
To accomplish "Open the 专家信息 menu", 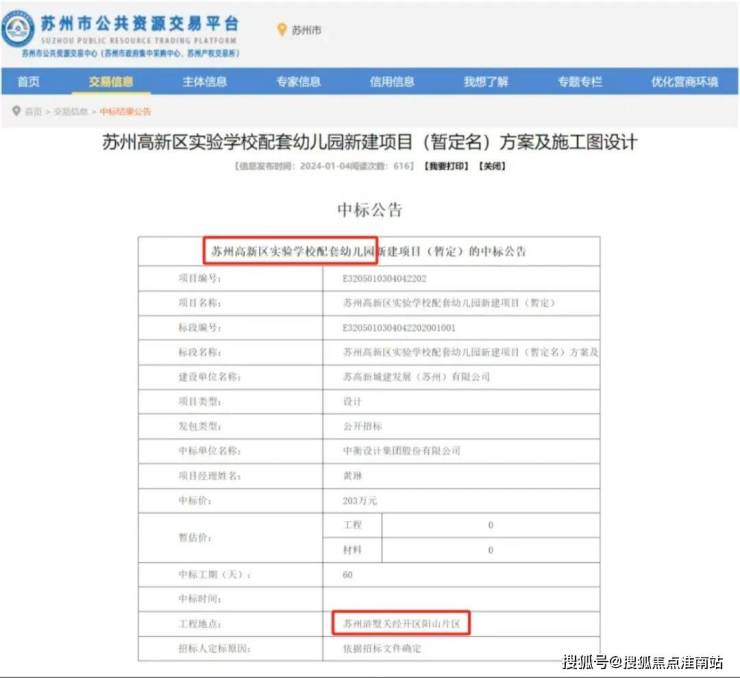I will pyautogui.click(x=298, y=82).
